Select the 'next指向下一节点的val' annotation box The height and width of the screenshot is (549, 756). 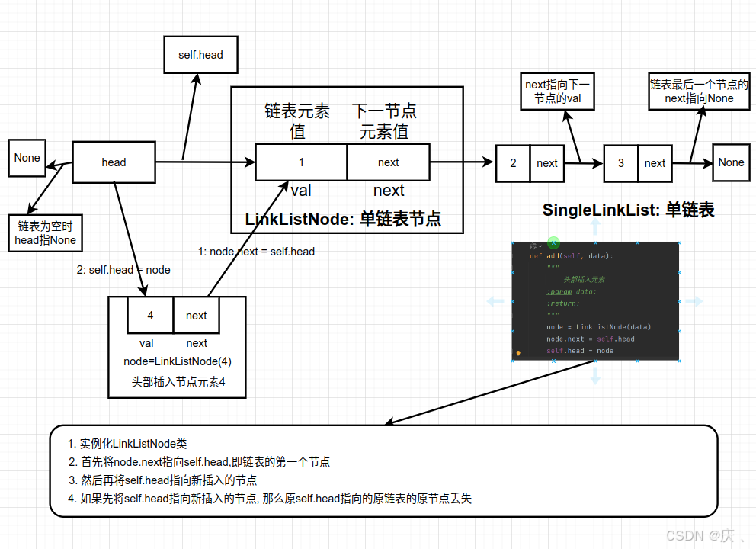[557, 91]
